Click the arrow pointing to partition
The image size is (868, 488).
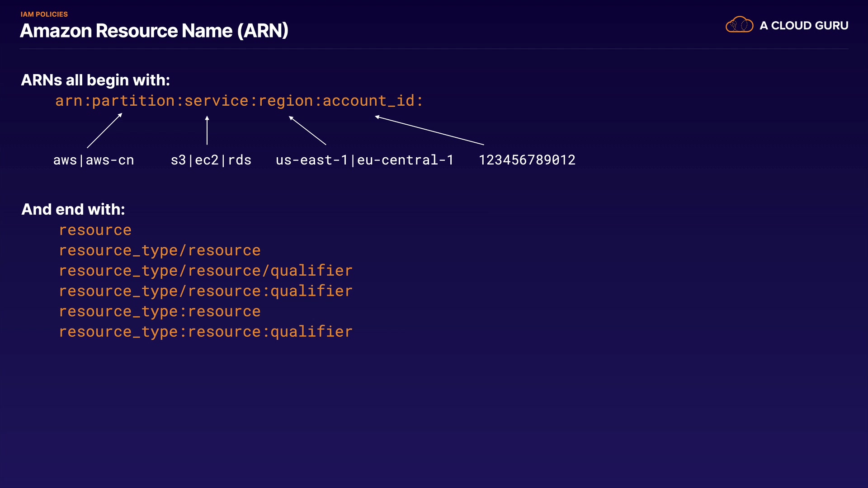coord(104,131)
